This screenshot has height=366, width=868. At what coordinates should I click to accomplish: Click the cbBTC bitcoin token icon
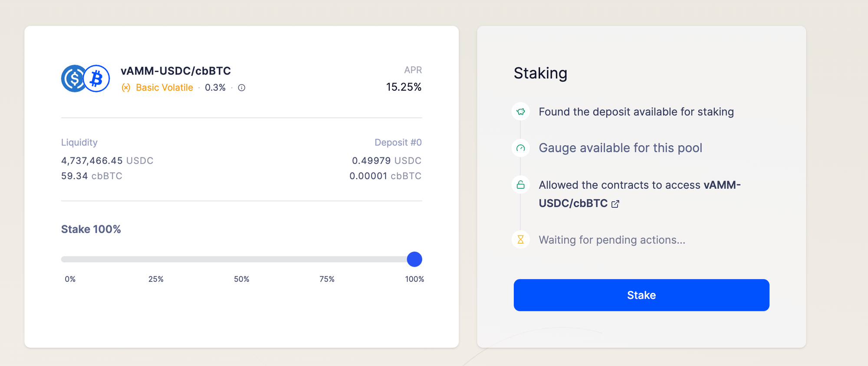pyautogui.click(x=97, y=78)
